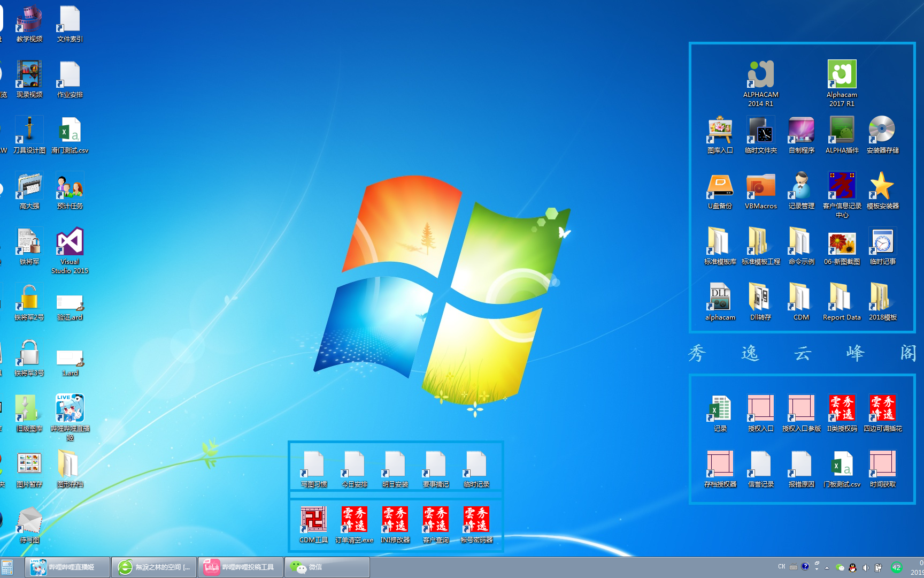Select the II类授权码 red icon

coord(842,413)
